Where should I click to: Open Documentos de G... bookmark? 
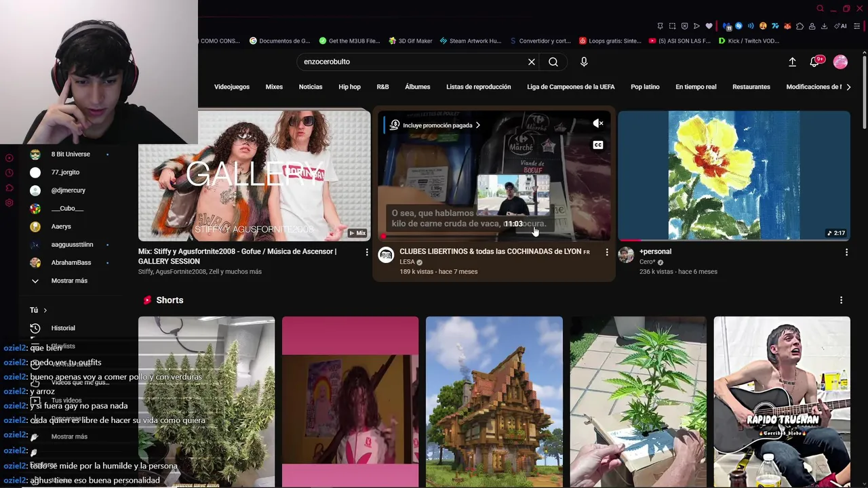pyautogui.click(x=279, y=41)
